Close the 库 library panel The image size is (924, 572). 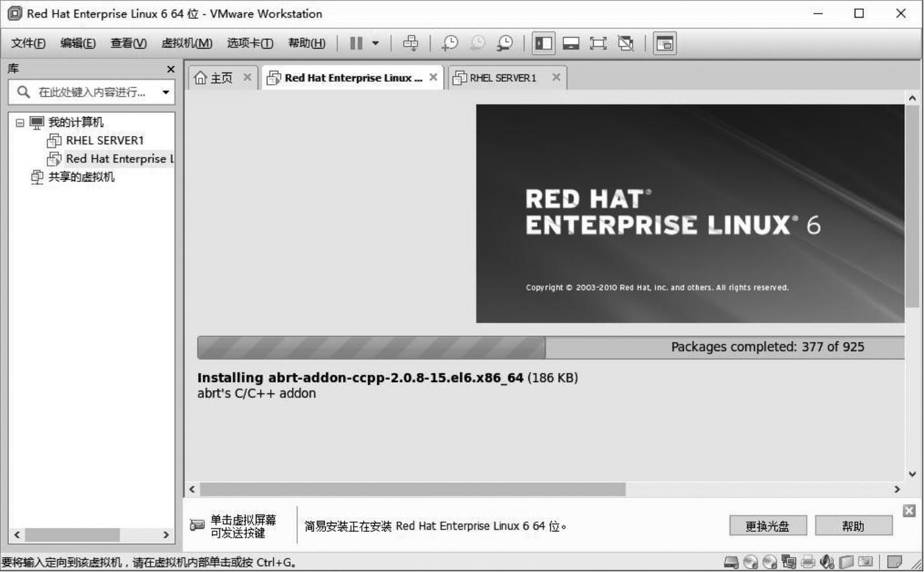pos(170,69)
